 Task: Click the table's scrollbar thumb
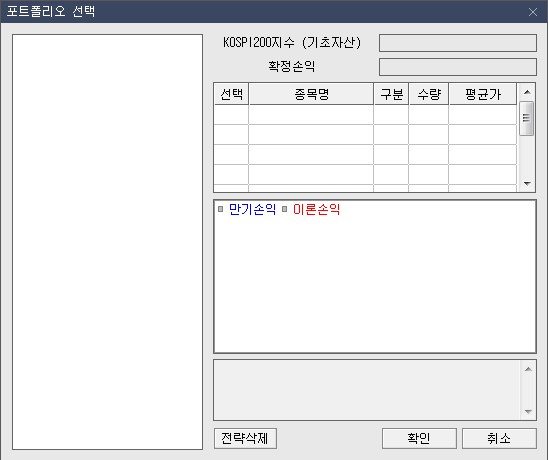(526, 118)
